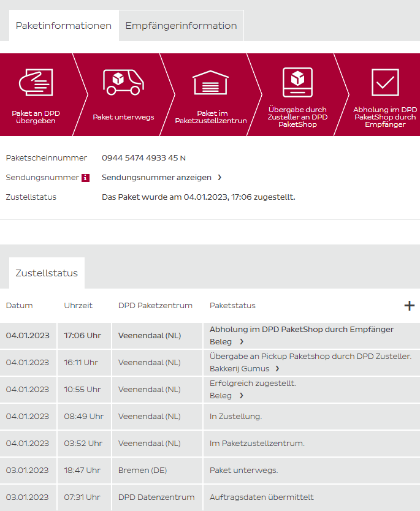Click the PaketShop handover parcel icon

coord(297,82)
